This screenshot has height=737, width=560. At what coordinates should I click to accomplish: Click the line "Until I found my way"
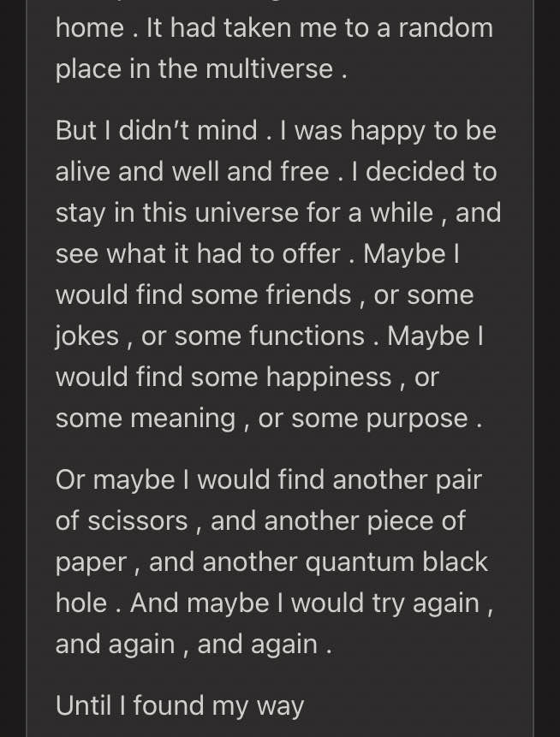point(180,706)
